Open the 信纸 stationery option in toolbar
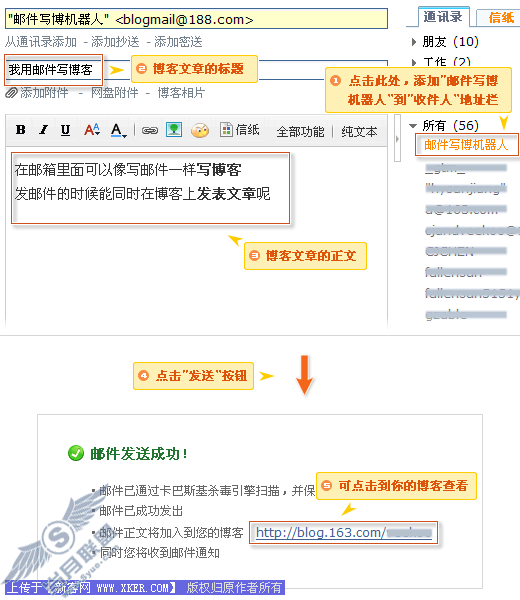The width and height of the screenshot is (520, 600). pos(240,130)
